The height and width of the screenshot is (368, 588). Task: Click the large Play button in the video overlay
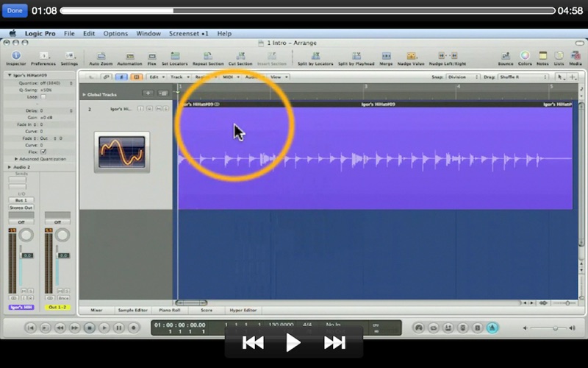point(293,342)
